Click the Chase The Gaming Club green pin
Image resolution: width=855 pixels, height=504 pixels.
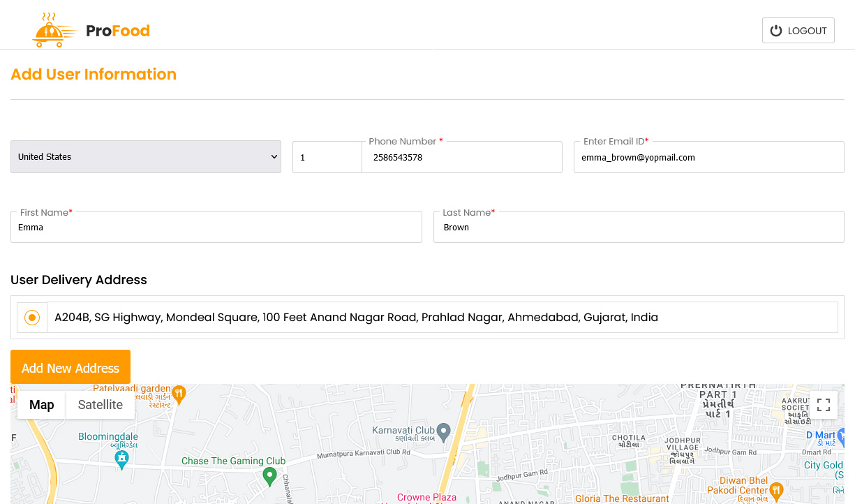click(x=269, y=477)
